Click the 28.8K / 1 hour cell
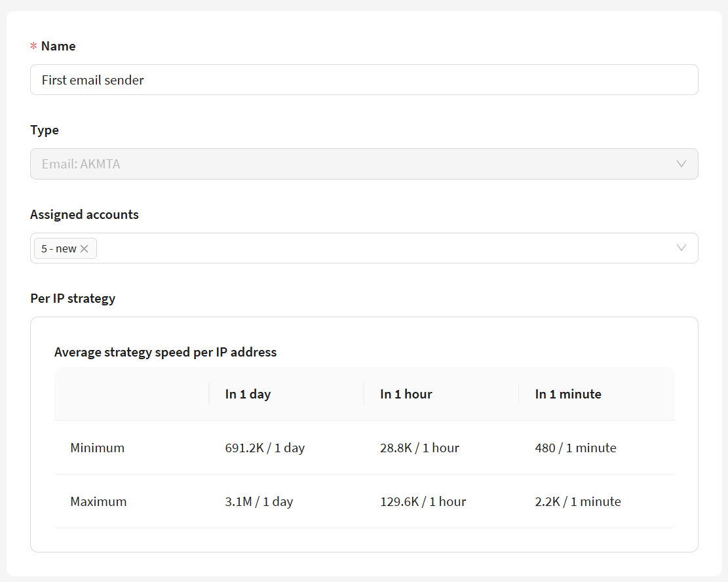Image resolution: width=728 pixels, height=582 pixels. click(419, 448)
